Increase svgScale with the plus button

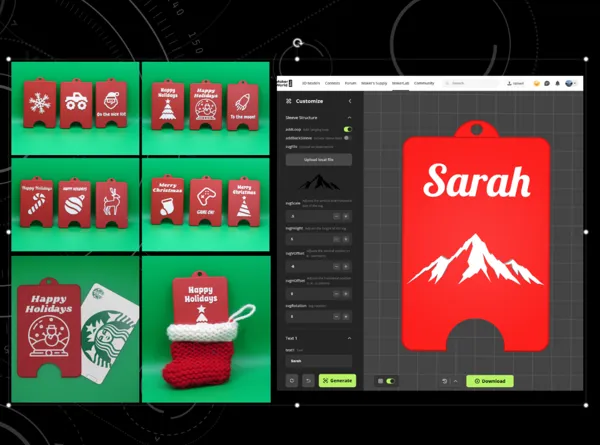346,216
